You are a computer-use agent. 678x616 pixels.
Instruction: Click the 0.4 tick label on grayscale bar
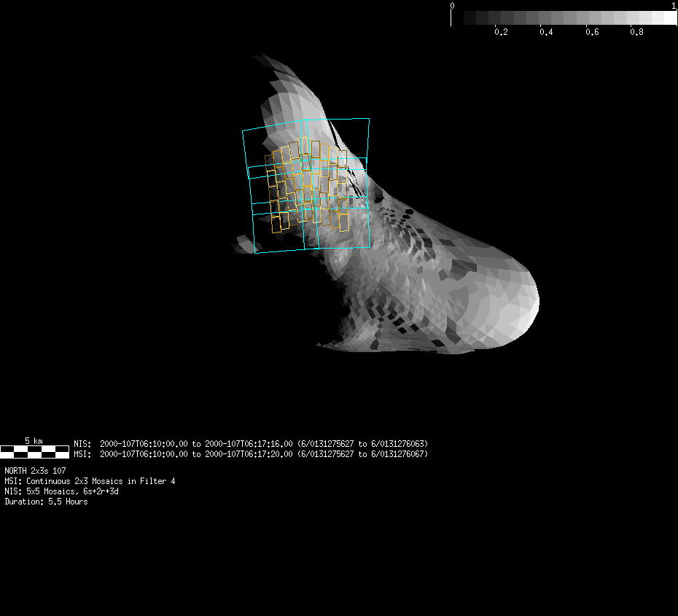pos(546,33)
